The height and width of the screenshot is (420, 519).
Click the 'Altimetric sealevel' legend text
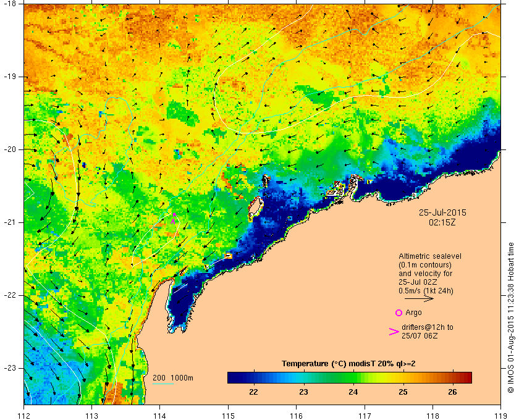(x=430, y=256)
